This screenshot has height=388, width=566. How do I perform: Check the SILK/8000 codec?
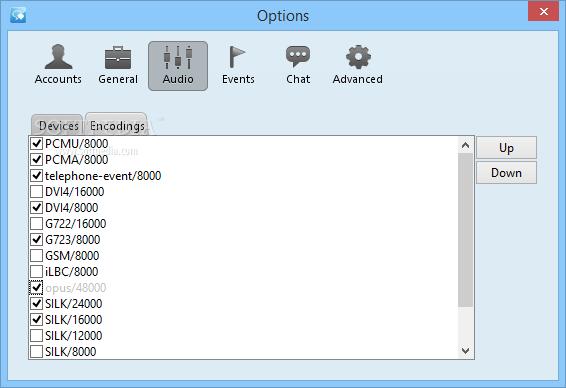pyautogui.click(x=36, y=352)
